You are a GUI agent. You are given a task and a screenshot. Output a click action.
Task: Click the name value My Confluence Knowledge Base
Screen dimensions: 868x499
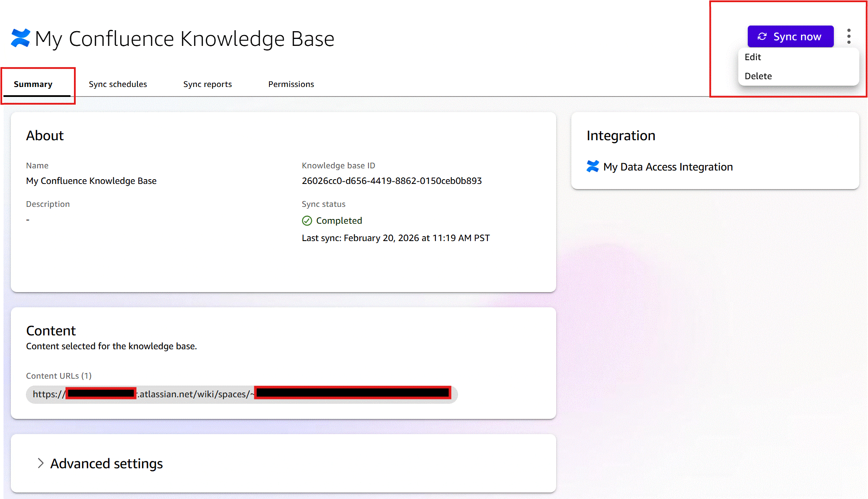coord(91,181)
